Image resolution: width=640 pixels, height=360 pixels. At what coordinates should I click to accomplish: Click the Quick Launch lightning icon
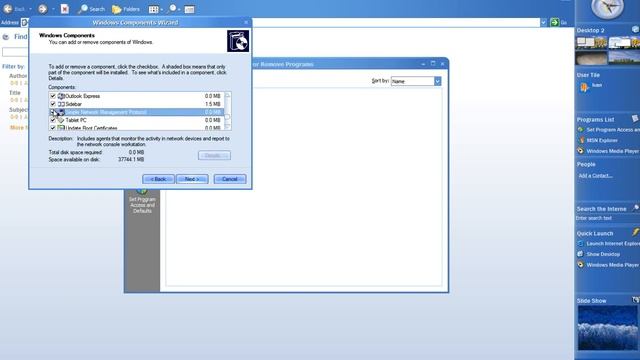pyautogui.click(x=636, y=232)
